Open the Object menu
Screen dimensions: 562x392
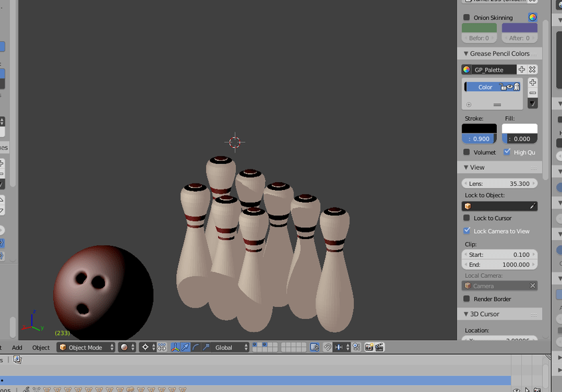pyautogui.click(x=41, y=347)
